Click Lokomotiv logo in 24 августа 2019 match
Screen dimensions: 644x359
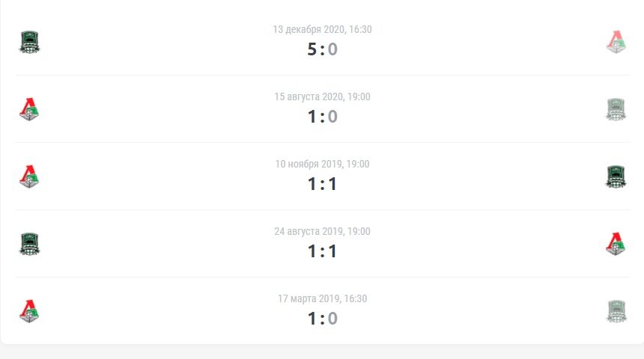pos(616,244)
